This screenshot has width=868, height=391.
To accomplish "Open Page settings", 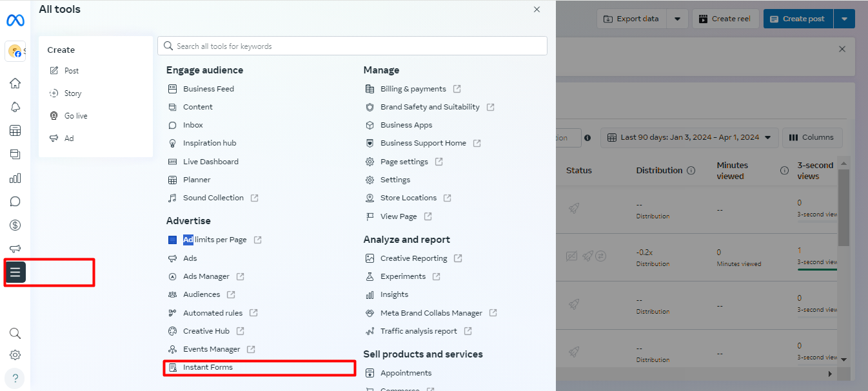I will 404,162.
